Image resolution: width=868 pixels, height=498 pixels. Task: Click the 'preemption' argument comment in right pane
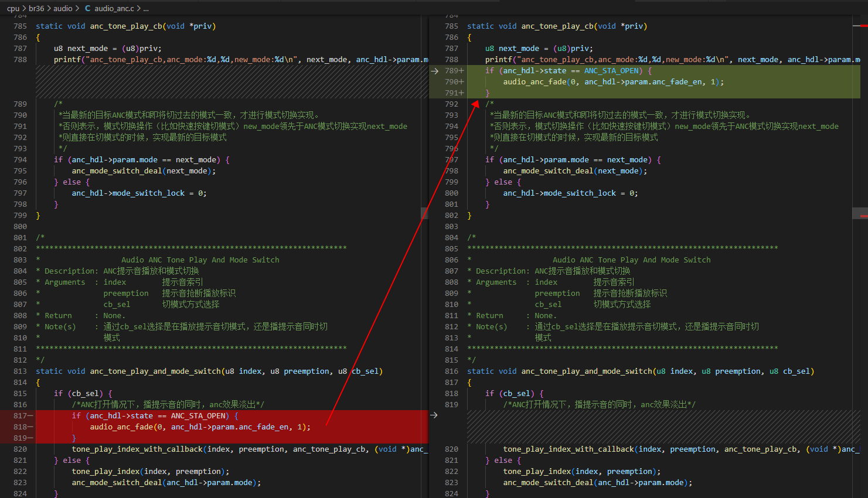557,294
